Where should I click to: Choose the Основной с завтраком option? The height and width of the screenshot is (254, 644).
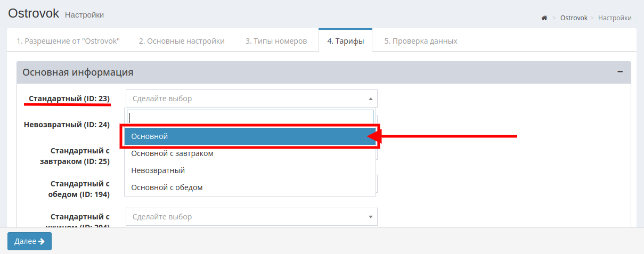coord(249,153)
